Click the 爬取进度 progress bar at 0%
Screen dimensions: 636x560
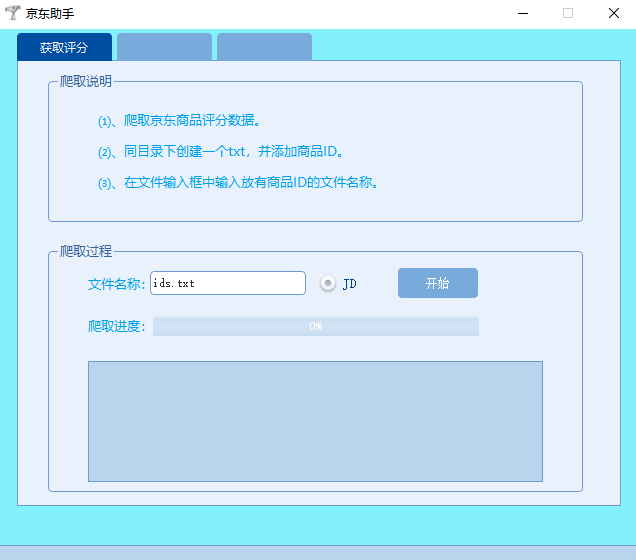click(316, 326)
